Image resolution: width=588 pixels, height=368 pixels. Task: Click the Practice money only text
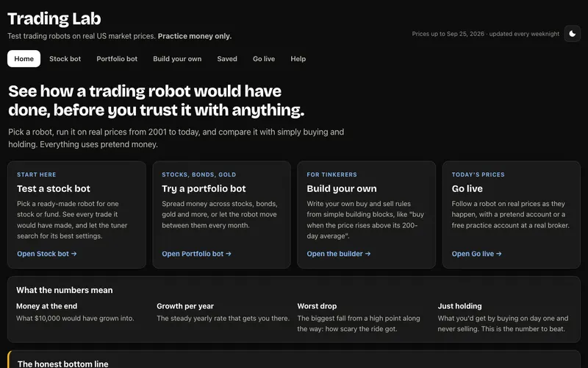point(195,36)
